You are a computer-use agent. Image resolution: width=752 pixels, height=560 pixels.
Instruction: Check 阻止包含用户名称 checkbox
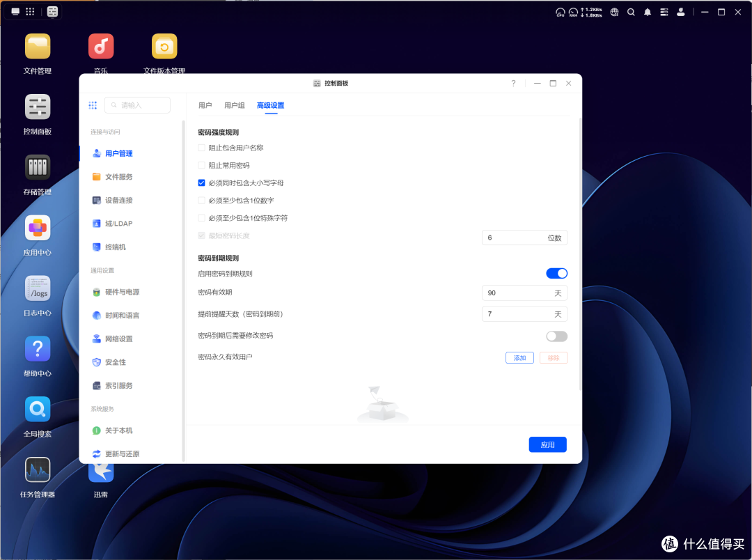tap(201, 148)
